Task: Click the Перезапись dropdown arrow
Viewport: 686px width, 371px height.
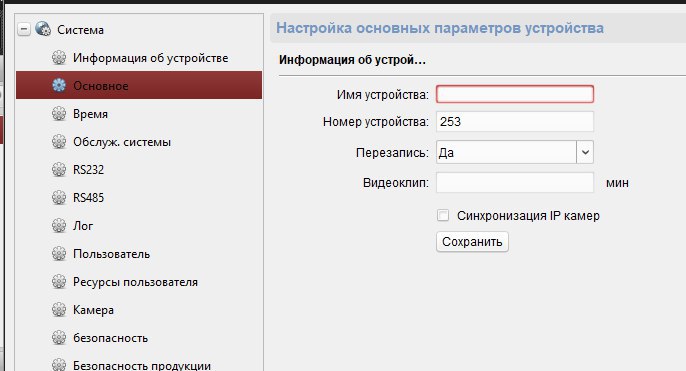Action: pyautogui.click(x=585, y=152)
